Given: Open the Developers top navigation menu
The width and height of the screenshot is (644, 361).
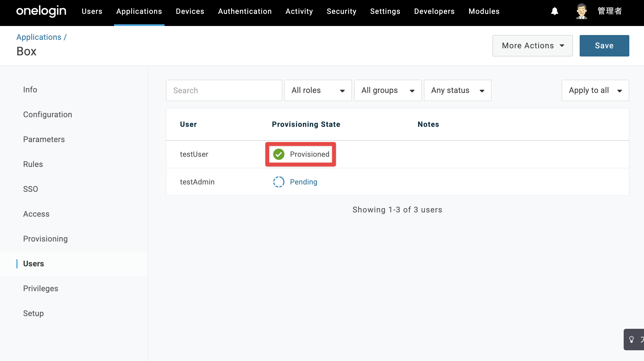Looking at the screenshot, I should [x=434, y=11].
